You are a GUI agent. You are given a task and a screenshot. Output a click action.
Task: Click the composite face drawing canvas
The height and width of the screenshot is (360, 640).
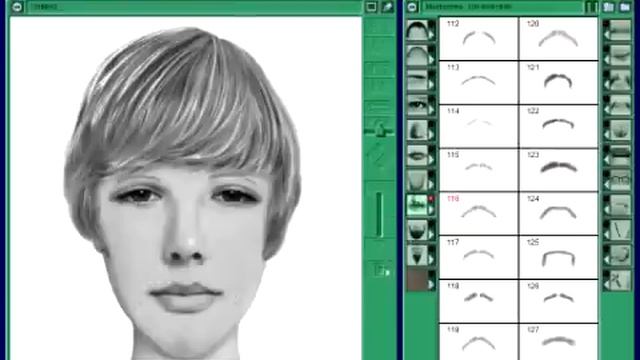pos(186,189)
